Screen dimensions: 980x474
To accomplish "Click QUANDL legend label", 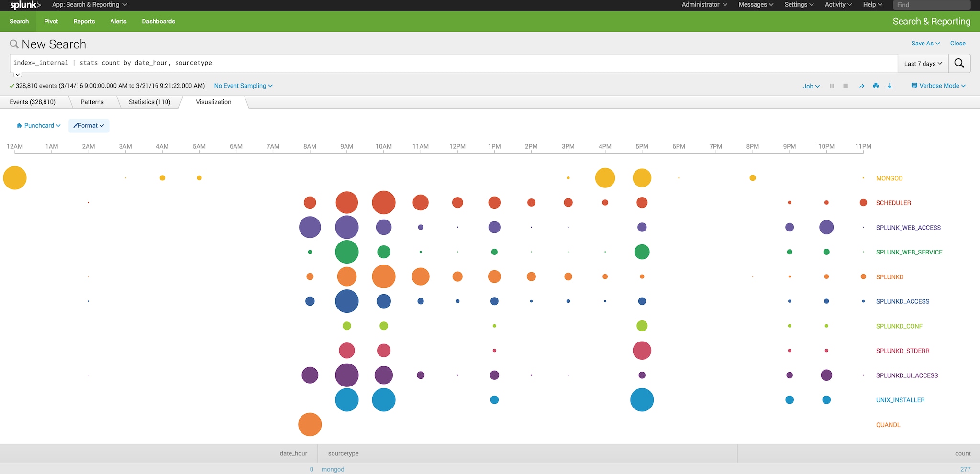I will [888, 425].
